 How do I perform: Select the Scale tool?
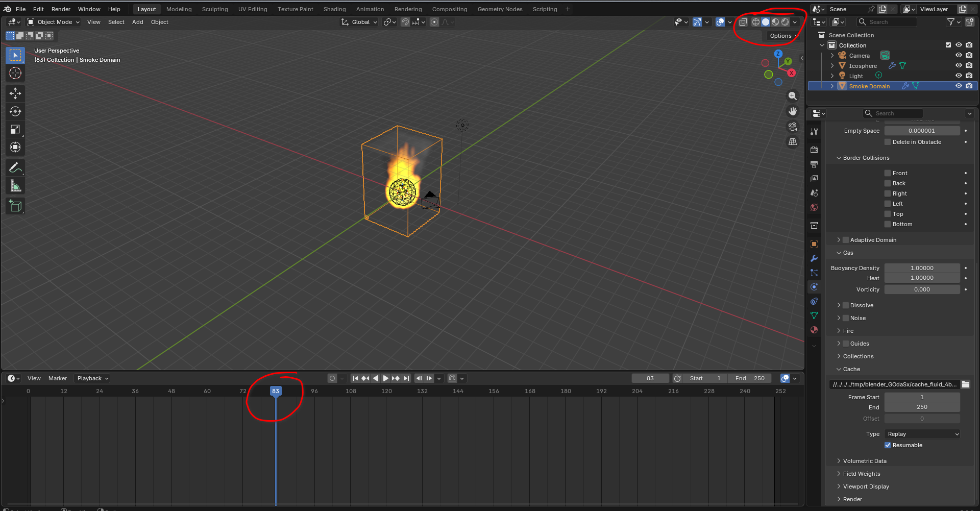[15, 130]
